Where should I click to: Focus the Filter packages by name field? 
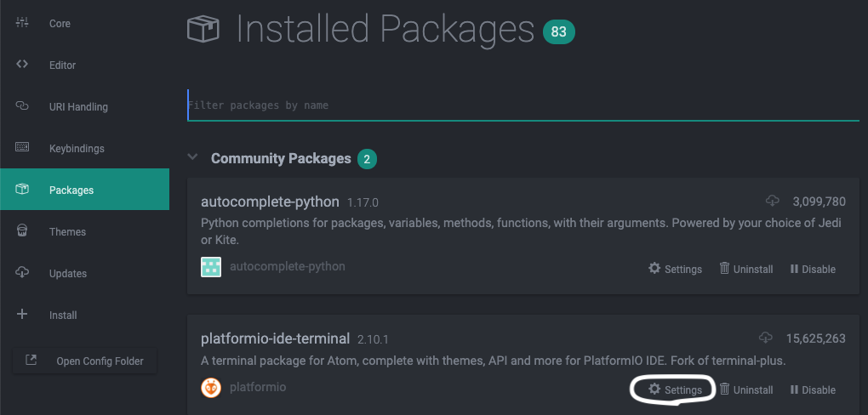523,105
